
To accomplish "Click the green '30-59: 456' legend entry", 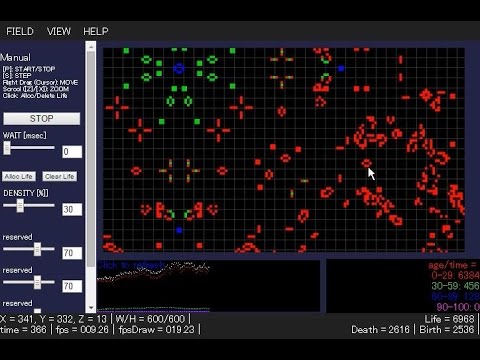I will pyautogui.click(x=455, y=286).
